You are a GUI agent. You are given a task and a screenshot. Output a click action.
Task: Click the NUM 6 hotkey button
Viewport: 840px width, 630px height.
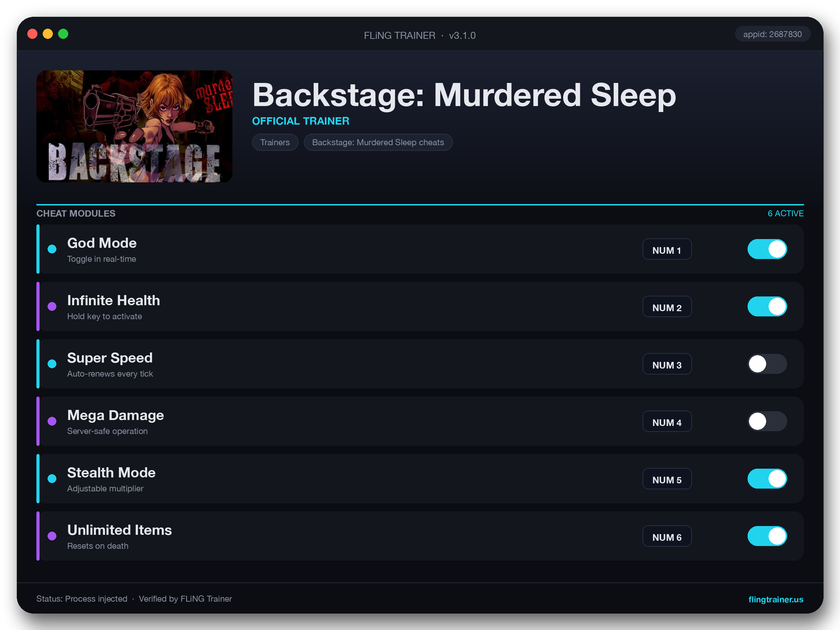pos(667,536)
